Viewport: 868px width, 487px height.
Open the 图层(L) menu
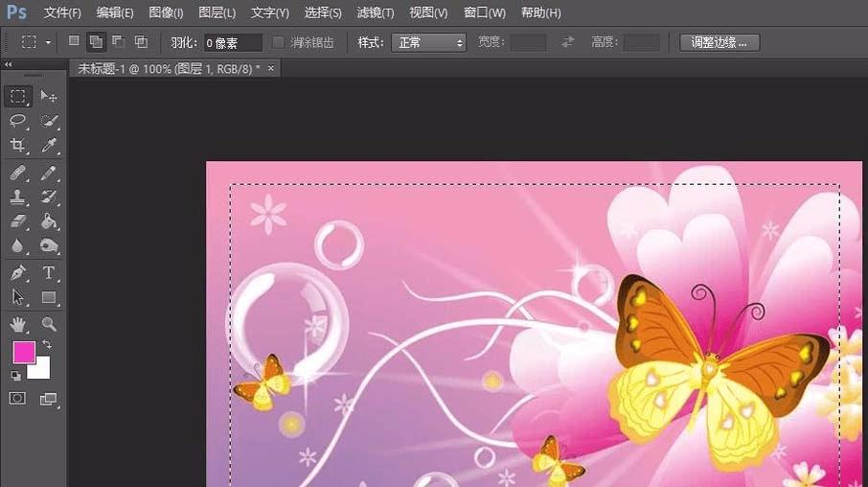(x=217, y=12)
